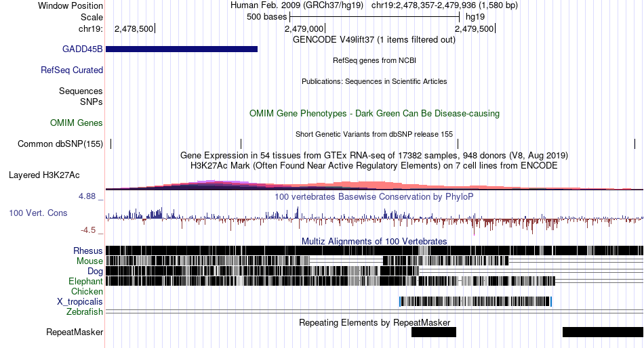Click the Multiz Alignments of 100 Vertebrates title
644x348 pixels.
[x=374, y=241]
